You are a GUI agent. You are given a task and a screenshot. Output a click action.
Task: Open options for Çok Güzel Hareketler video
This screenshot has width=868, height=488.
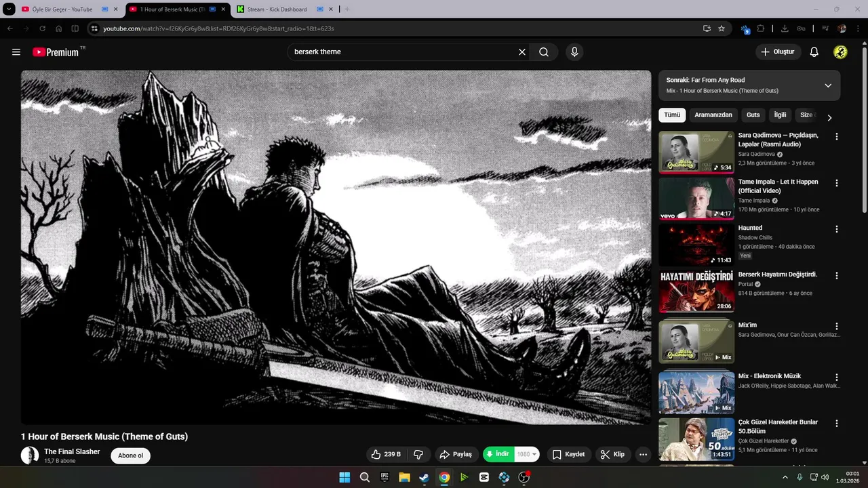coord(836,423)
